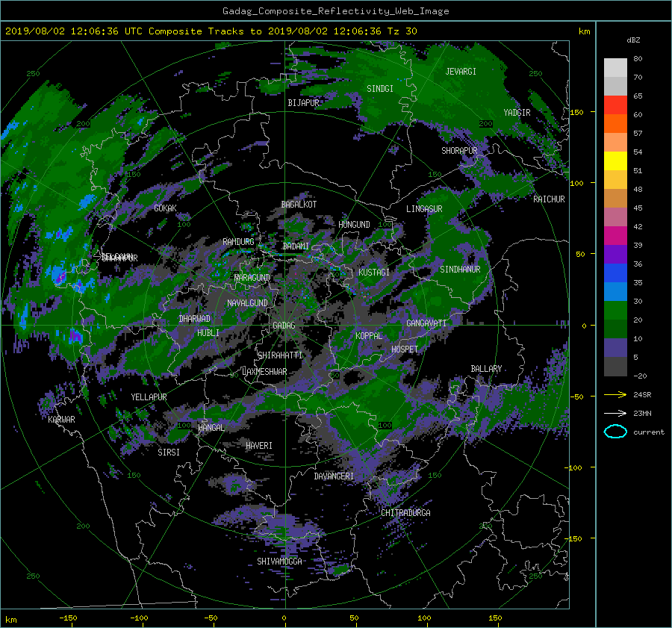672x628 pixels.
Task: Pick the magenta 39-42 dBZ legend swatch
Action: click(x=615, y=236)
